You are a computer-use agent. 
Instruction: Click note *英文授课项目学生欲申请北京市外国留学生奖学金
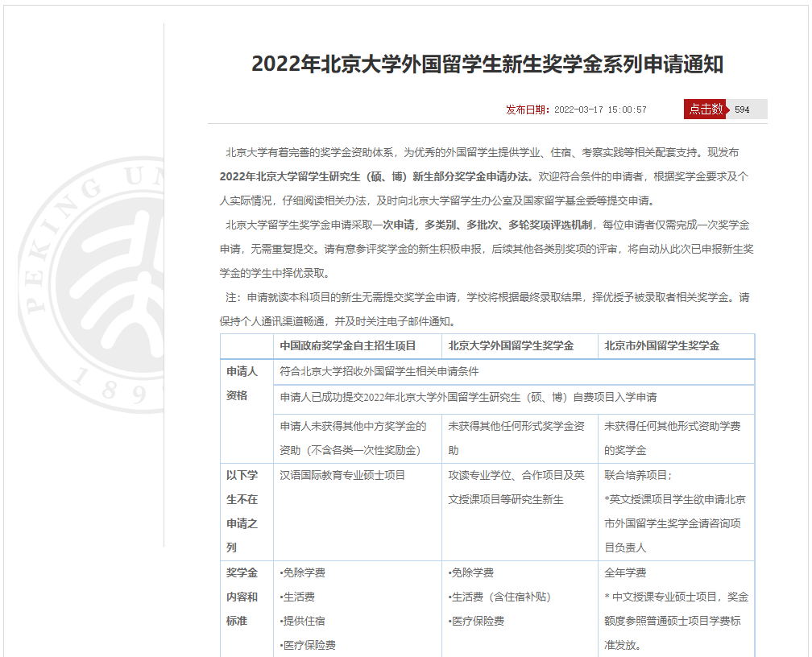pos(675,523)
